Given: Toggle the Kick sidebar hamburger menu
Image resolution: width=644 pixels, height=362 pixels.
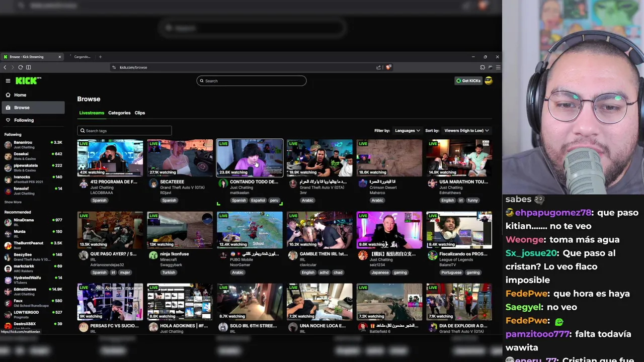Looking at the screenshot, I should 8,80.
